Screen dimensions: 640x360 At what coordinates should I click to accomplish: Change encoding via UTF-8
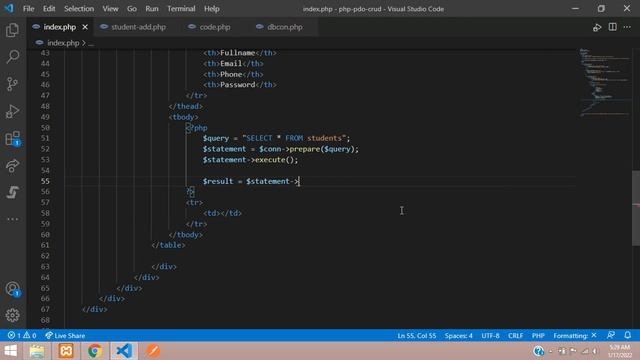pos(490,336)
